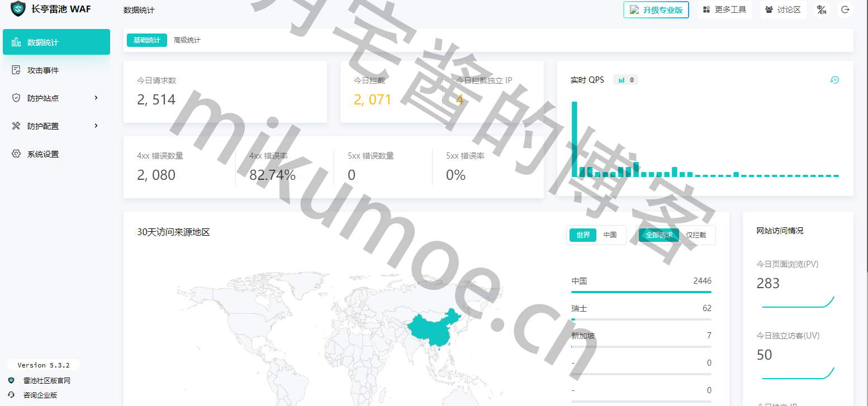Screen dimensions: 868x406
Task: Click the 更多工具 grid icon
Action: pyautogui.click(x=706, y=9)
